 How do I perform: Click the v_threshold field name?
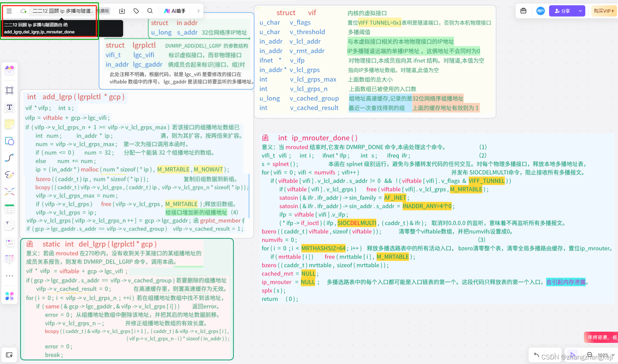(x=307, y=32)
